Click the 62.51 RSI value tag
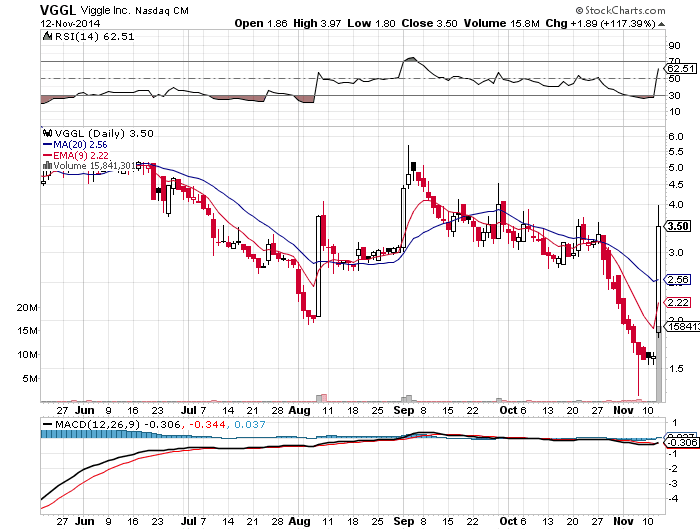700x530 pixels. tap(680, 69)
